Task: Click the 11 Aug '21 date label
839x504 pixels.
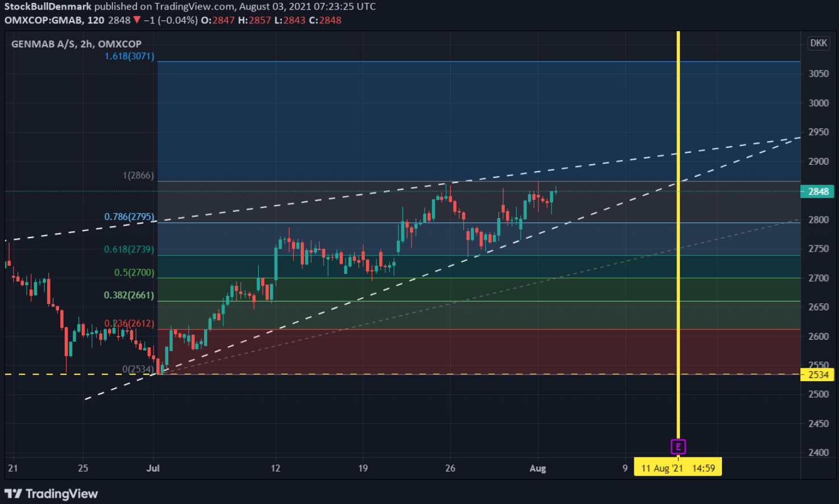Action: click(678, 468)
